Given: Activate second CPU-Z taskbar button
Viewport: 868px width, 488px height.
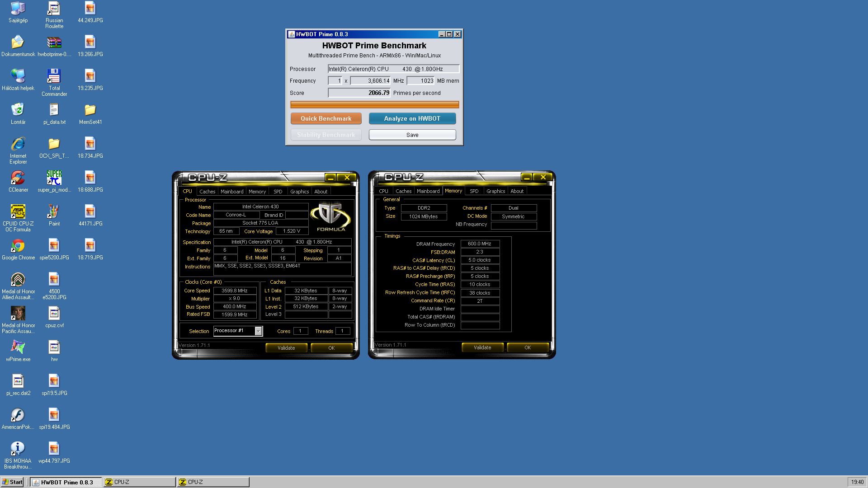Looking at the screenshot, I should click(x=213, y=482).
